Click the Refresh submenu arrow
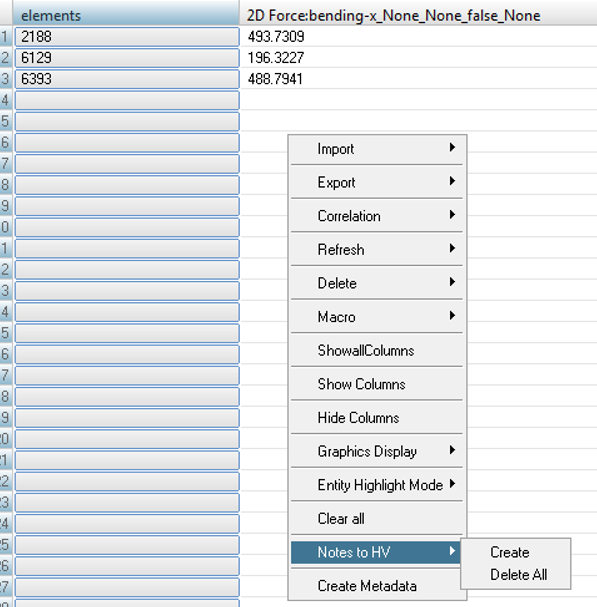597x607 pixels. pos(452,248)
